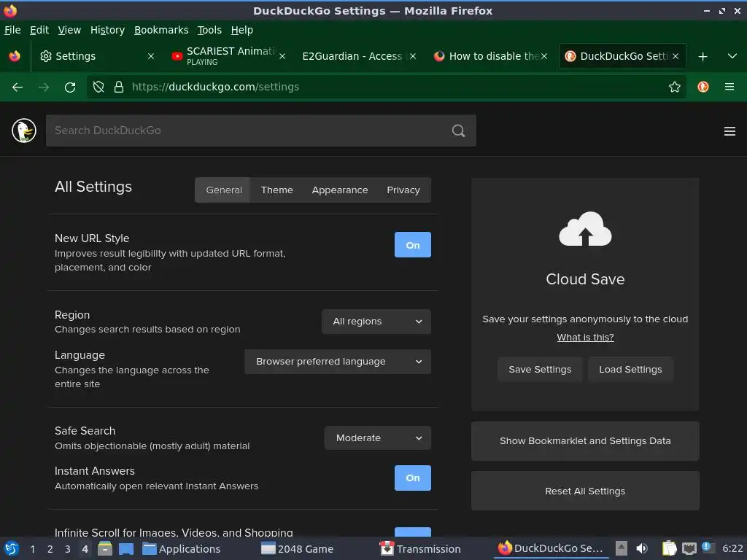Viewport: 747px width, 560px height.
Task: Click the show desktop taskbar icon
Action: tap(125, 548)
